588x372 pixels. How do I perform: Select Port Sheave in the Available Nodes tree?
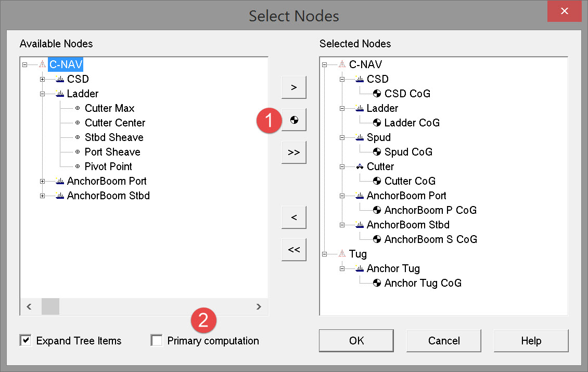(112, 152)
